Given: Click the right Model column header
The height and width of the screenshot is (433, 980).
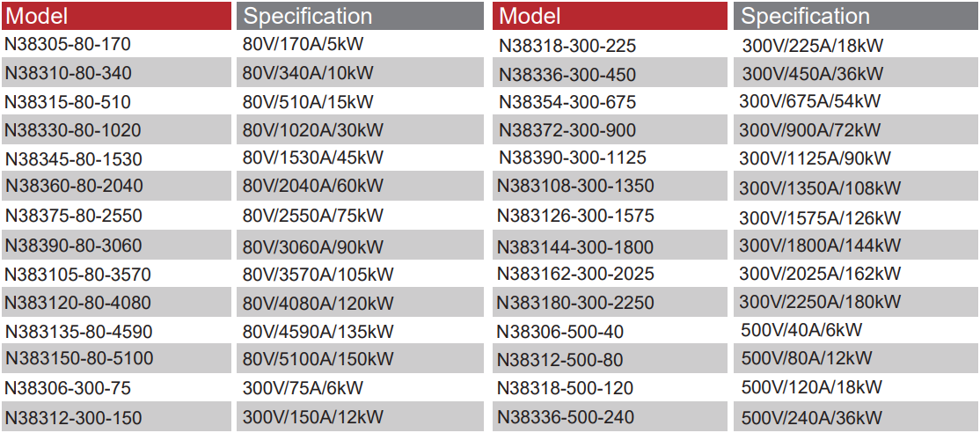Looking at the screenshot, I should (529, 16).
